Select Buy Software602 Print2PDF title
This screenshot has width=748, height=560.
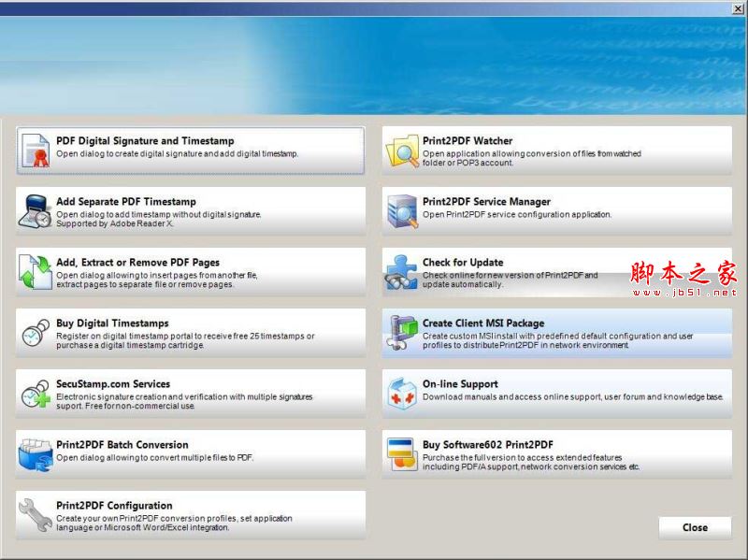tap(487, 445)
